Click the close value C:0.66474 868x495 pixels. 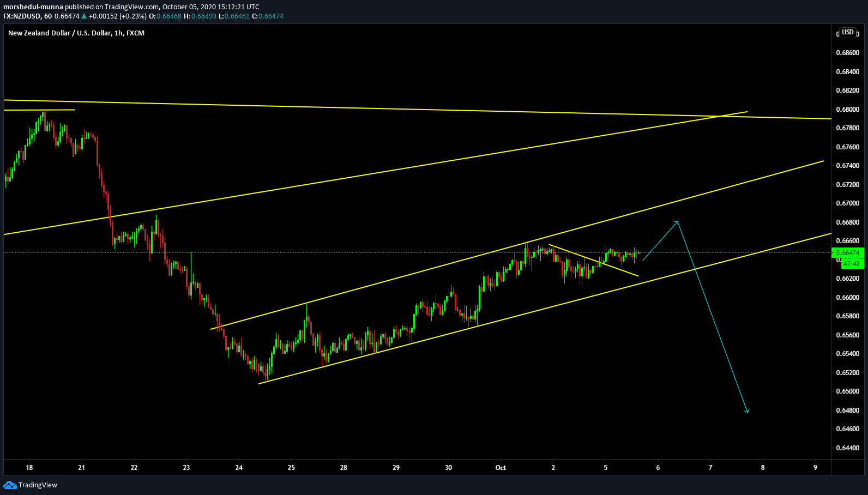[268, 16]
